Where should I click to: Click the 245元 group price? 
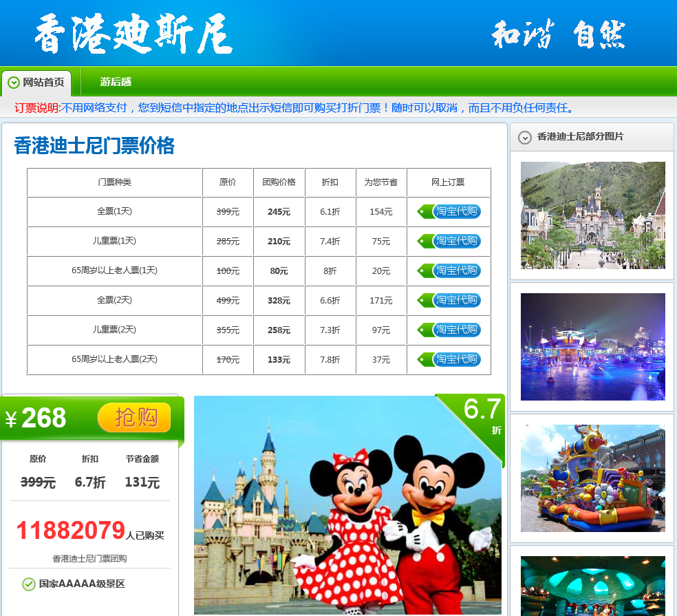(x=279, y=212)
